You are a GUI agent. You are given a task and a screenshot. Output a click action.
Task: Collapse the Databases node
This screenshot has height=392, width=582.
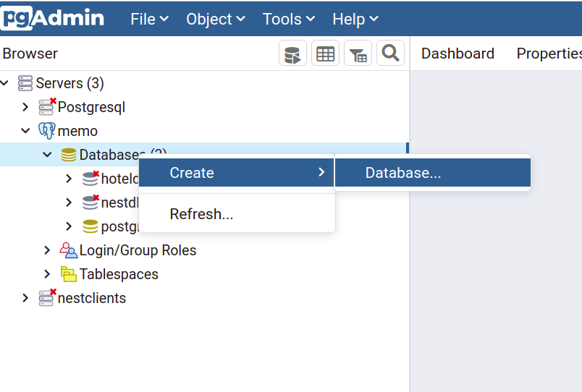[x=47, y=154]
